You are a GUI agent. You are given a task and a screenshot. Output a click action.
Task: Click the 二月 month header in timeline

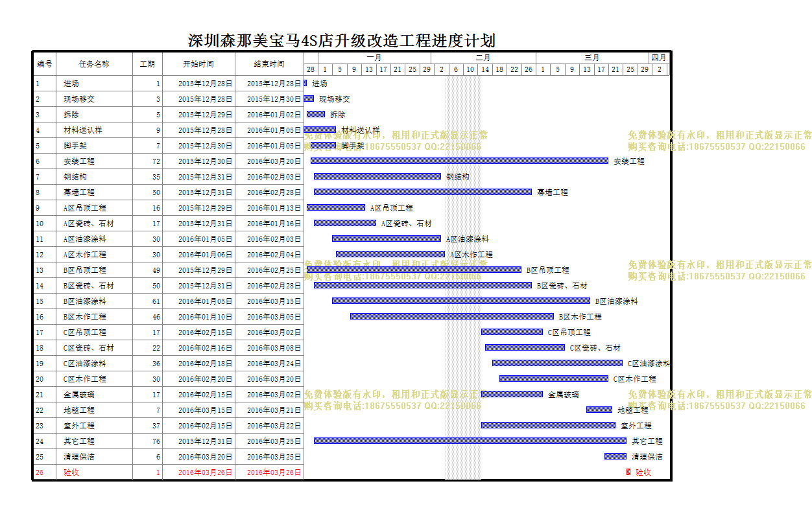coord(483,58)
